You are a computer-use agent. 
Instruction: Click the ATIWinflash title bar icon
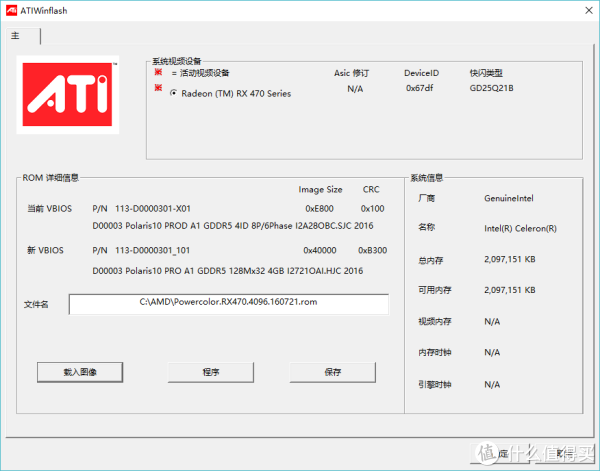coord(11,10)
